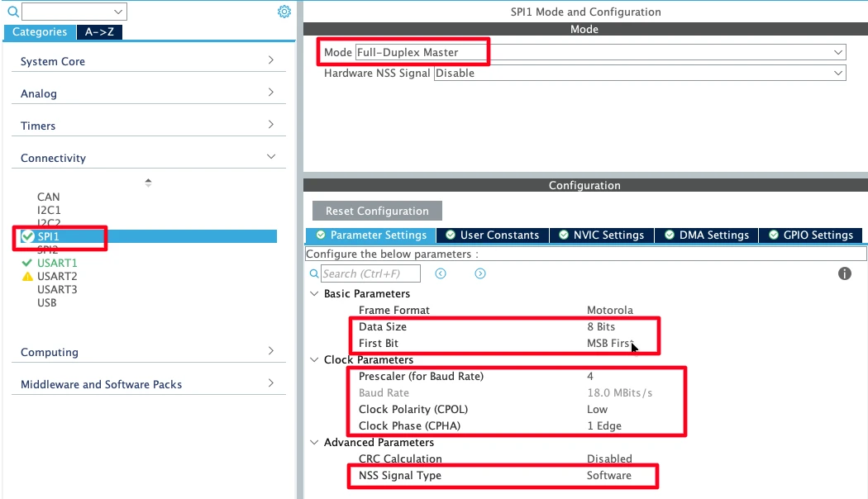Viewport: 868px width, 499px height.
Task: Click the parameter Search input field
Action: coord(370,273)
